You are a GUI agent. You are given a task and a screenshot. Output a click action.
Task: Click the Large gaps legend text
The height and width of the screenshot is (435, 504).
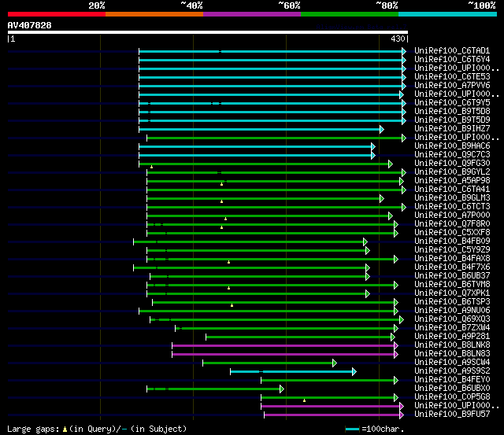97,429
